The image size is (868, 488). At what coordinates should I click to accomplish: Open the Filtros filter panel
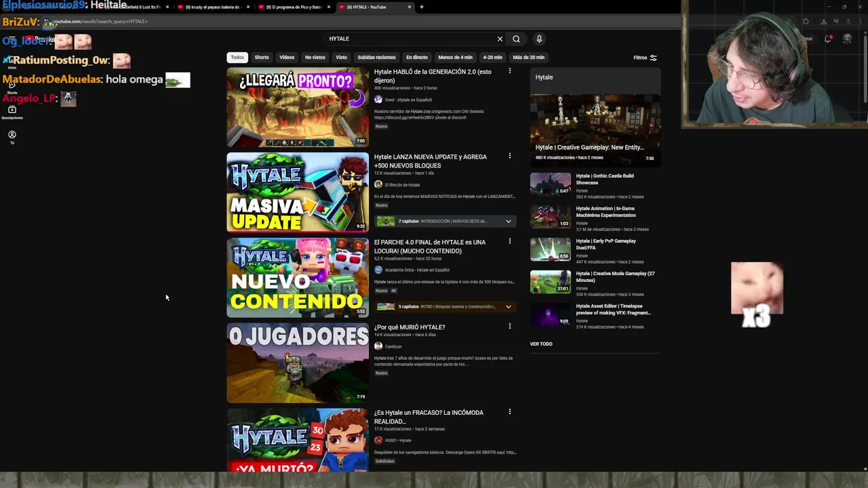click(645, 58)
